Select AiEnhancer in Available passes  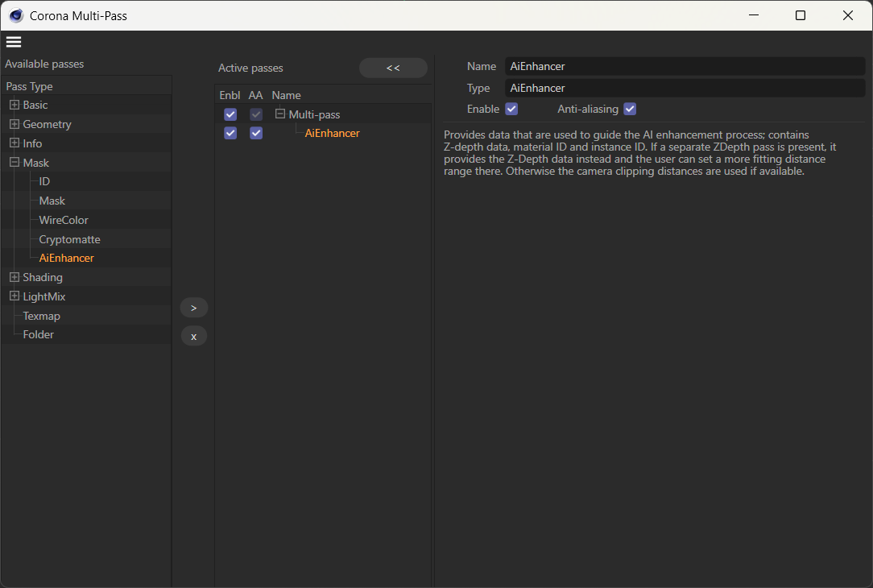coord(66,258)
